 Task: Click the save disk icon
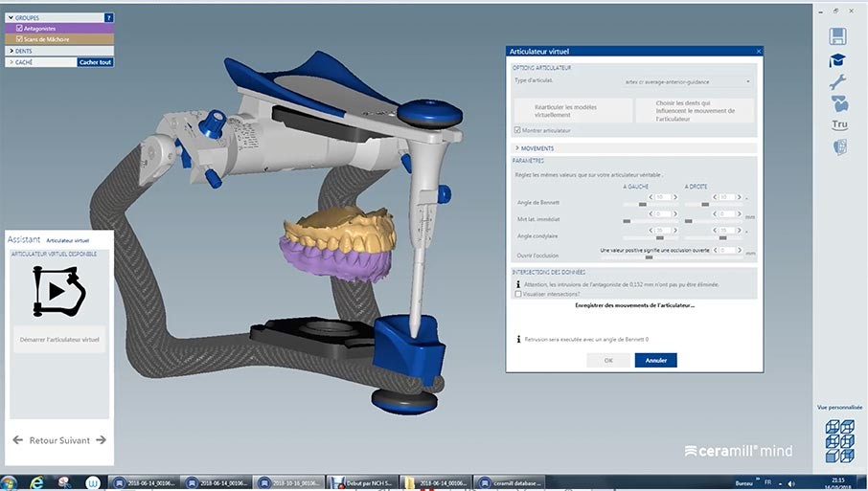[838, 36]
